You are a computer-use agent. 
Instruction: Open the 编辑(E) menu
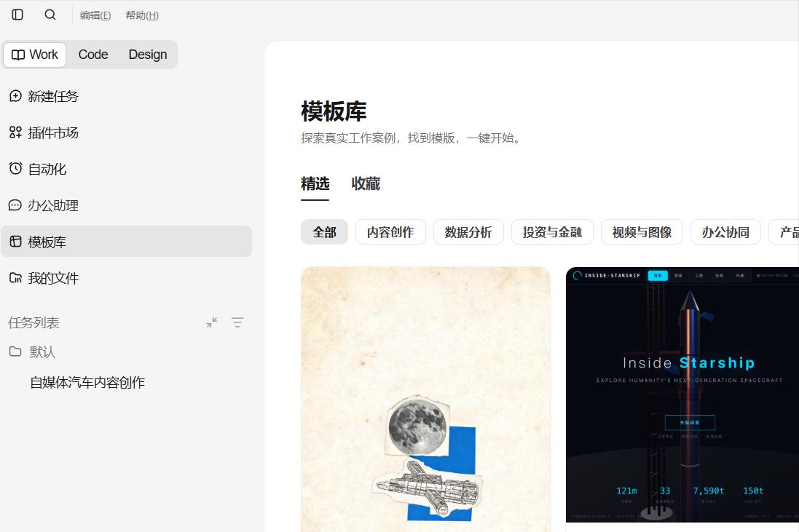[95, 15]
